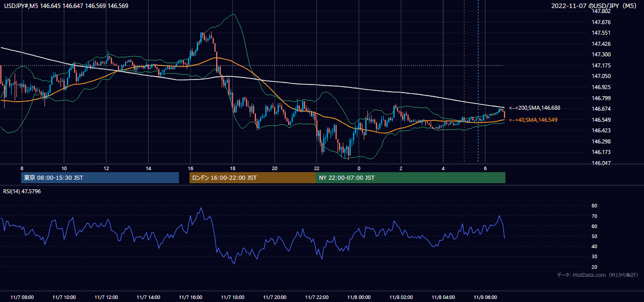This screenshot has width=644, height=302.
Task: Click hour label 10 under the price chart
Action: point(64,168)
